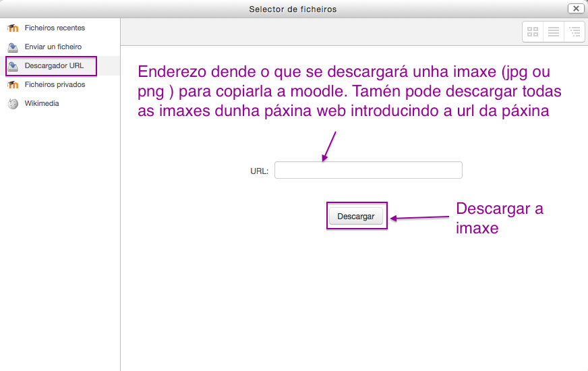The image size is (588, 371).
Task: Click the URL: label text
Action: tap(259, 171)
